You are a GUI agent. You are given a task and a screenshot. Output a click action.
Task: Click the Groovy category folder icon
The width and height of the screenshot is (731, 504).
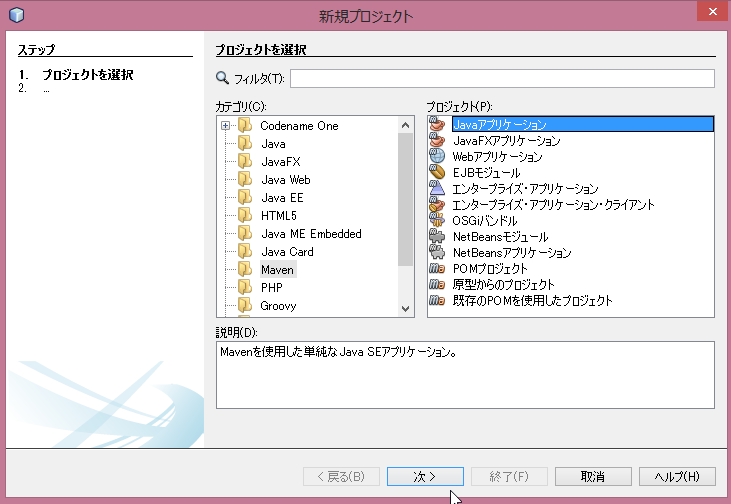click(245, 305)
